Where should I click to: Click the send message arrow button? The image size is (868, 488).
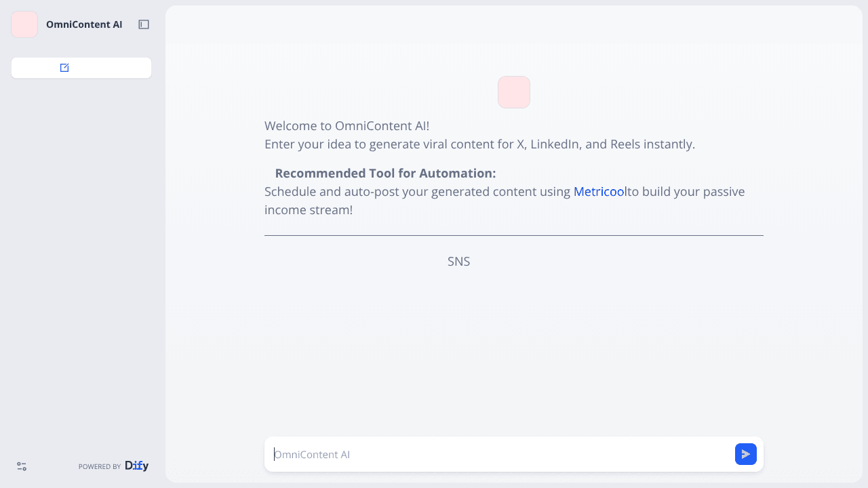coord(746,454)
